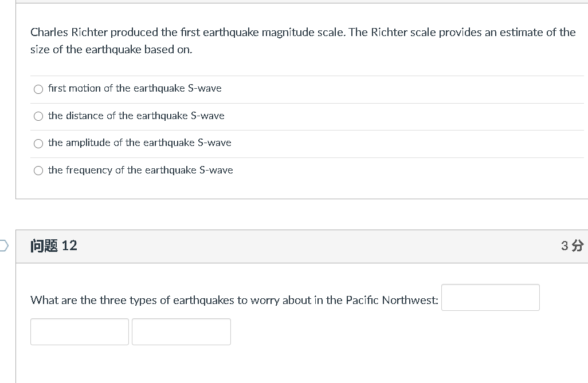Choose the distance of the earthquake S-wave radio
This screenshot has height=383, width=588.
pyautogui.click(x=38, y=116)
